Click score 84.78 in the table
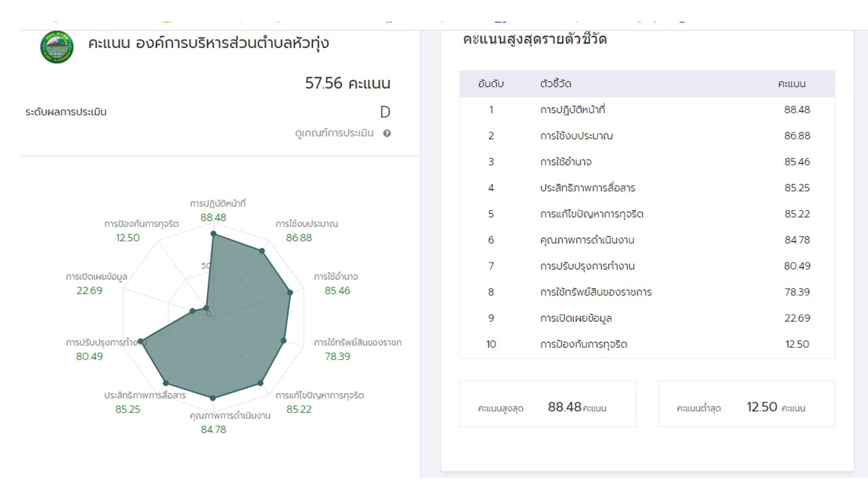Image resolution: width=868 pixels, height=488 pixels. pos(797,240)
